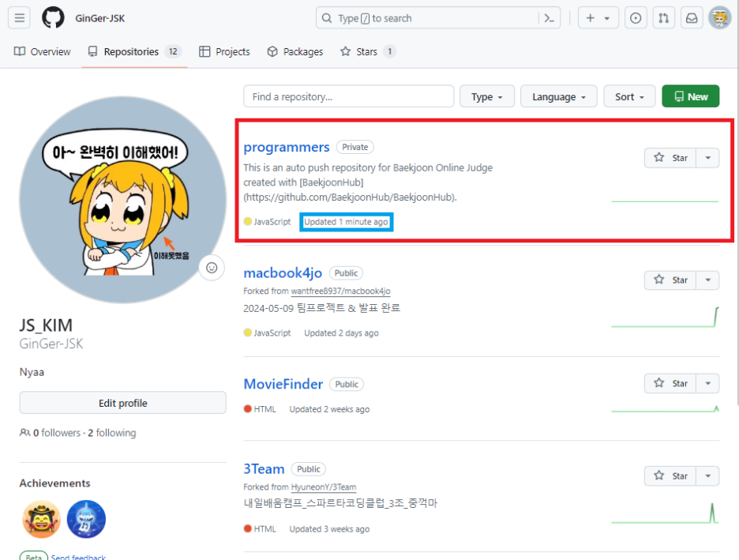Click the HTML language label on MovieFinder

pyautogui.click(x=260, y=409)
